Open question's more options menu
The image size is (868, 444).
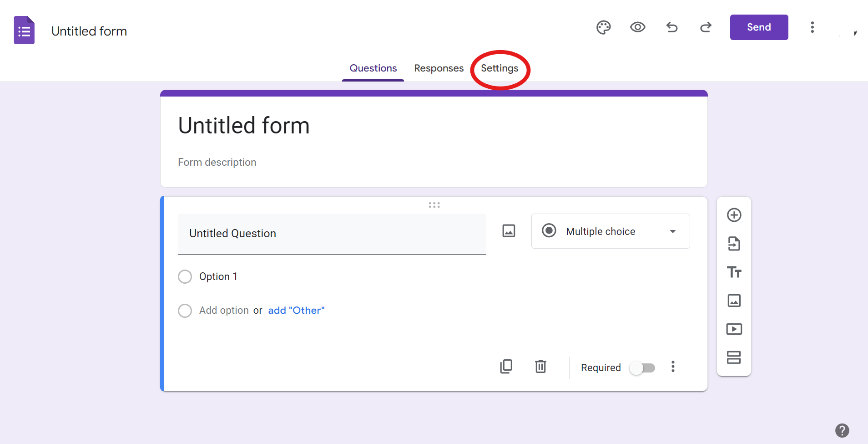point(673,367)
